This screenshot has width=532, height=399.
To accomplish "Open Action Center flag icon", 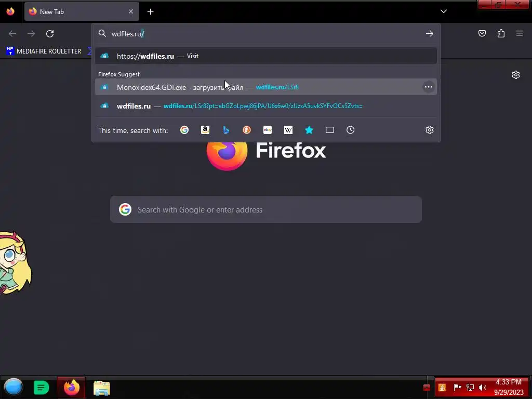I will pyautogui.click(x=457, y=387).
